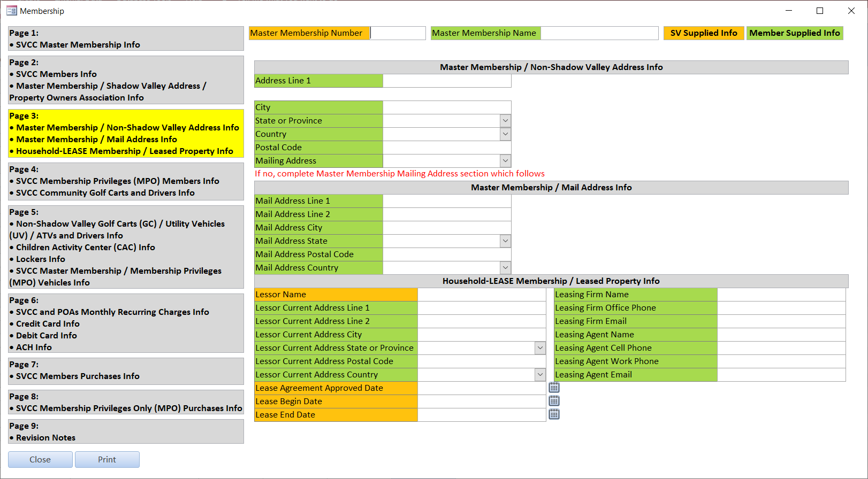Click the Master Membership Number field
Viewport: 868px width, 479px height.
[398, 33]
